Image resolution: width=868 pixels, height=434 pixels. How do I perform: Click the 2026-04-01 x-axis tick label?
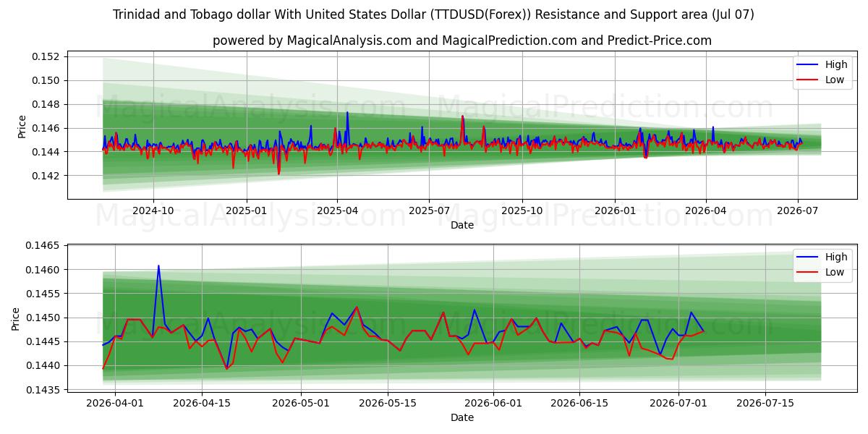[x=115, y=403]
